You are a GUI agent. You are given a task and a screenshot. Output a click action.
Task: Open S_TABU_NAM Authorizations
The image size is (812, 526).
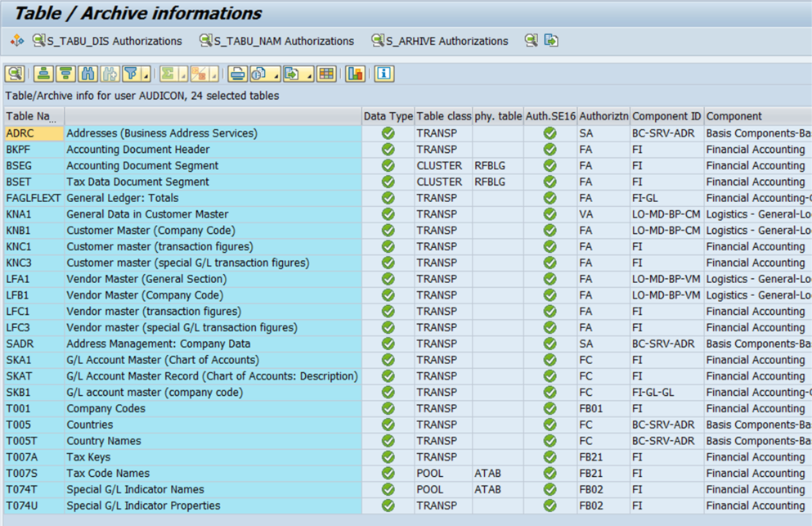point(277,41)
